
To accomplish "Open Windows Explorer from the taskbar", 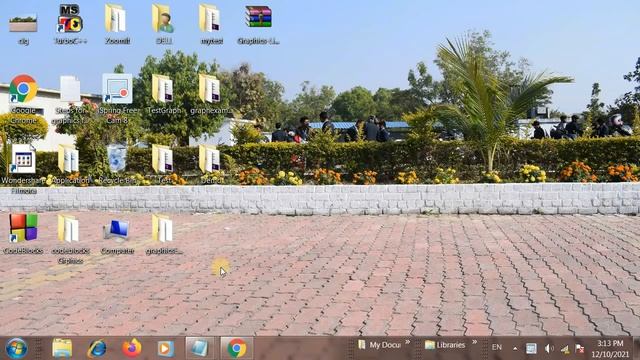I will tap(62, 348).
